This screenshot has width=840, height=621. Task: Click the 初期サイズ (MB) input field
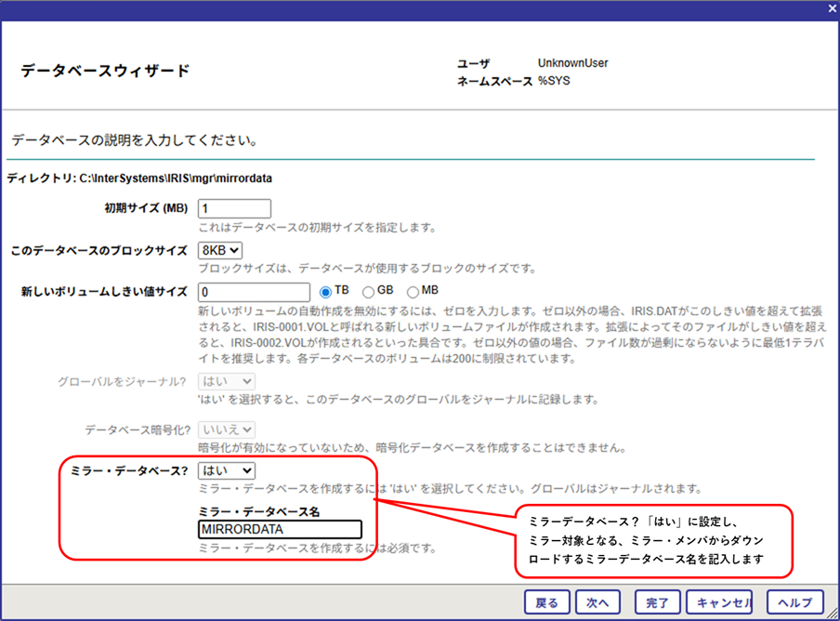[234, 209]
